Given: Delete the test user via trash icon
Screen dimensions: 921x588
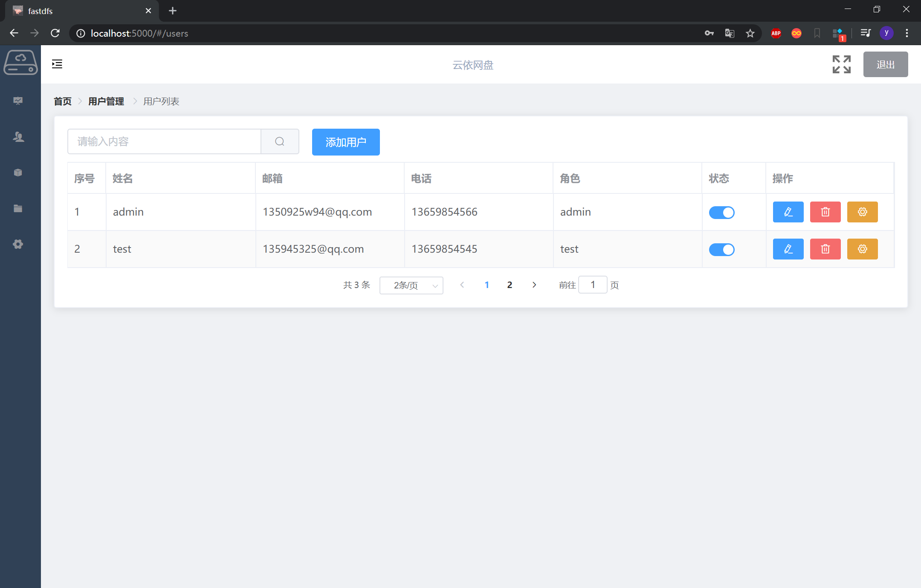Looking at the screenshot, I should coord(825,249).
